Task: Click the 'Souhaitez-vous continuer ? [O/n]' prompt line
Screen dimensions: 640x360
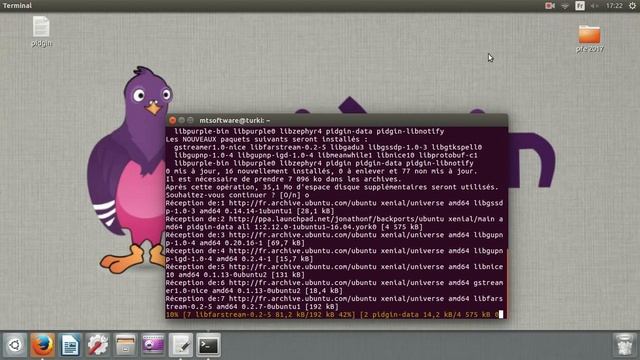Action: point(237,195)
